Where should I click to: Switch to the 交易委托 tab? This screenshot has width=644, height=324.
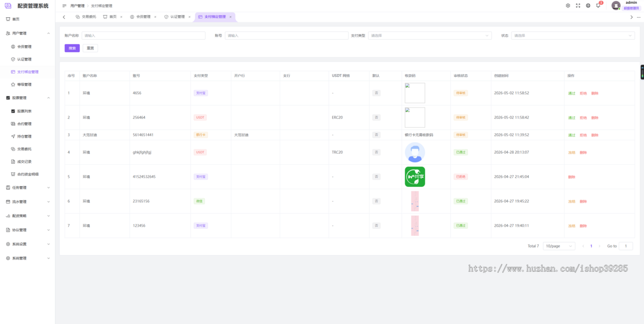(x=86, y=17)
